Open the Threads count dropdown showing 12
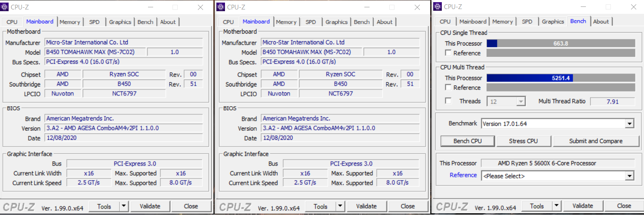Viewport: 644px width, 215px height. click(x=521, y=101)
